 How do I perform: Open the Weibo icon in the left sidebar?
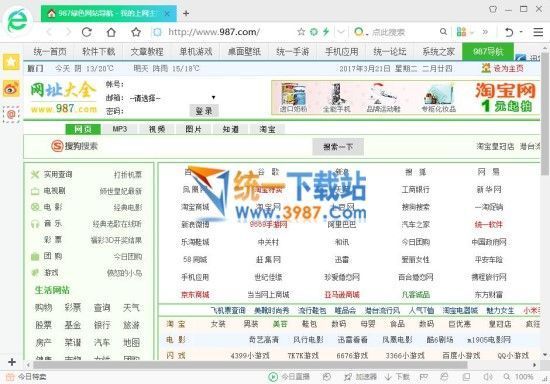(11, 88)
